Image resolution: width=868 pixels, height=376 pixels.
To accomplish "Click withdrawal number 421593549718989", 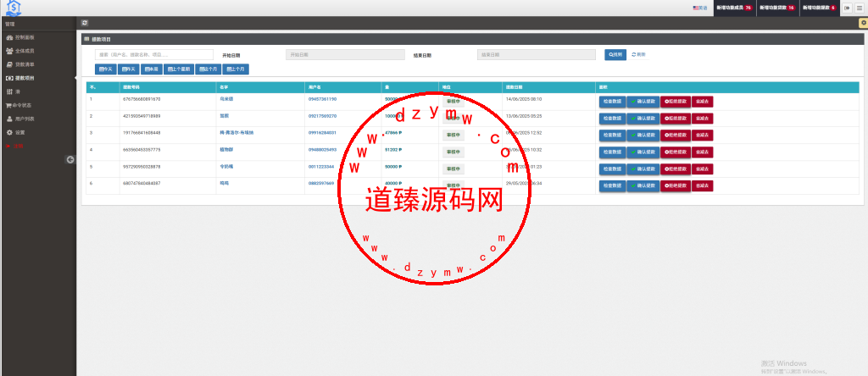I will [142, 116].
